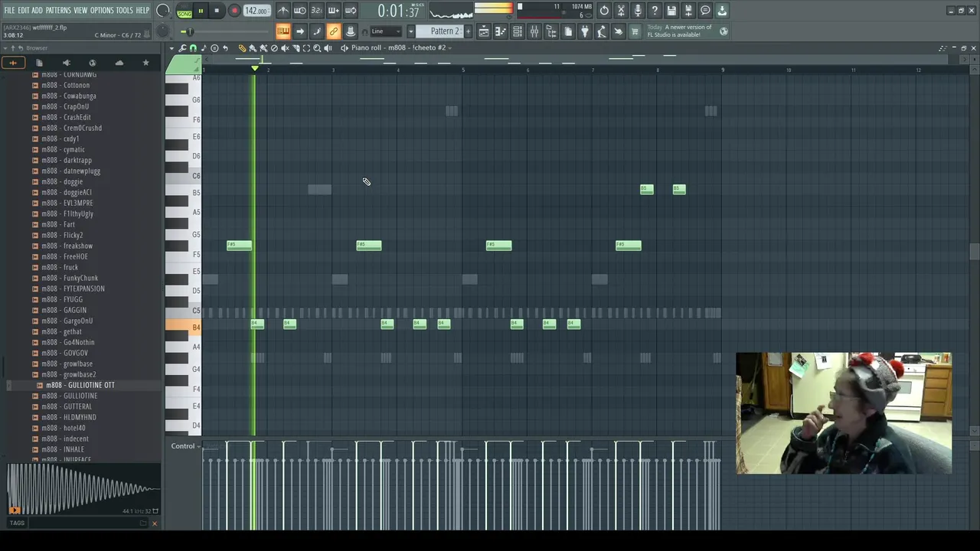Open the shopping cart content library icon

635,31
